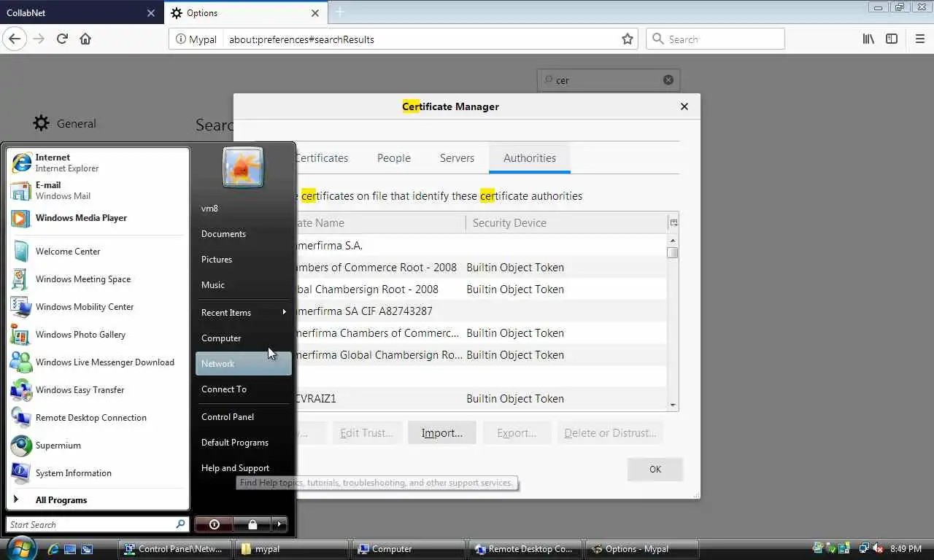
Task: Open Music from Start menu
Action: pos(243,284)
